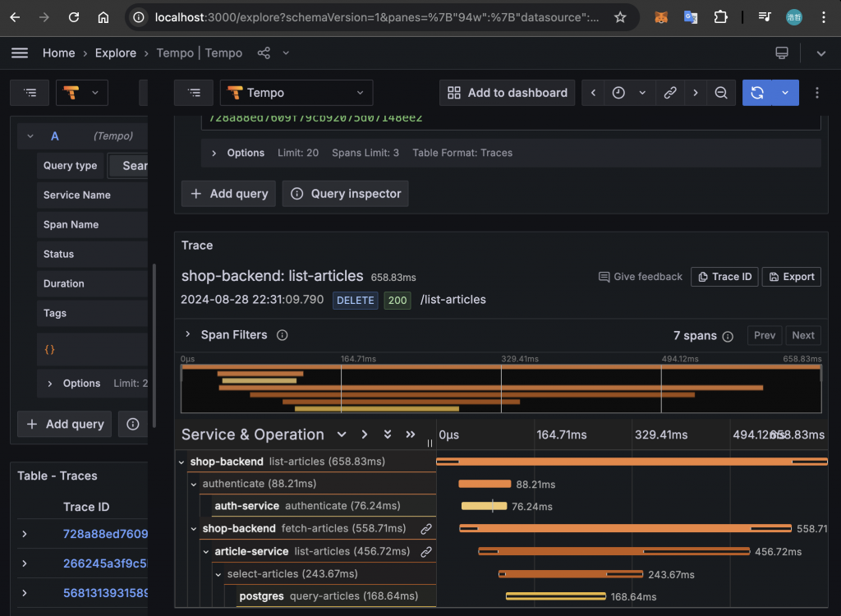Expand all spans double chevron
Image resolution: width=841 pixels, height=616 pixels.
388,434
